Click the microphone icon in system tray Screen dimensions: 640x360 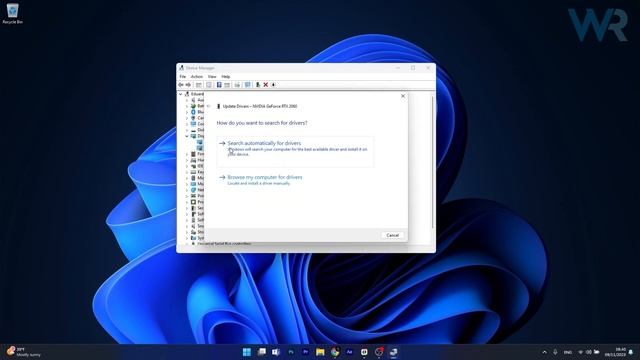pyautogui.click(x=555, y=352)
